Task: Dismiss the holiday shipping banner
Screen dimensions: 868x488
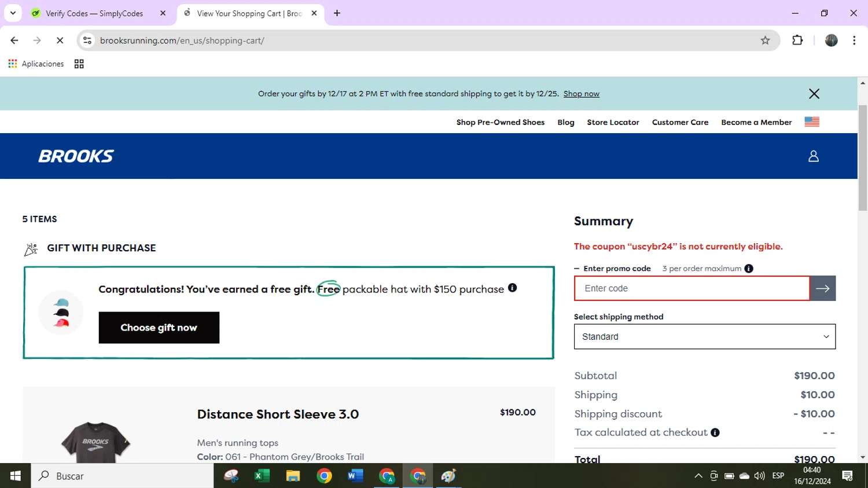Action: 814,94
